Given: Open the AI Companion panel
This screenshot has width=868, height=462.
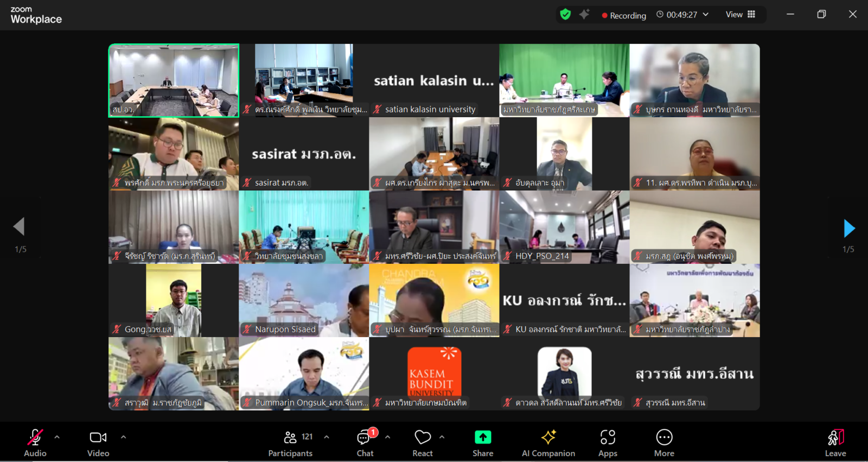Looking at the screenshot, I should [548, 442].
